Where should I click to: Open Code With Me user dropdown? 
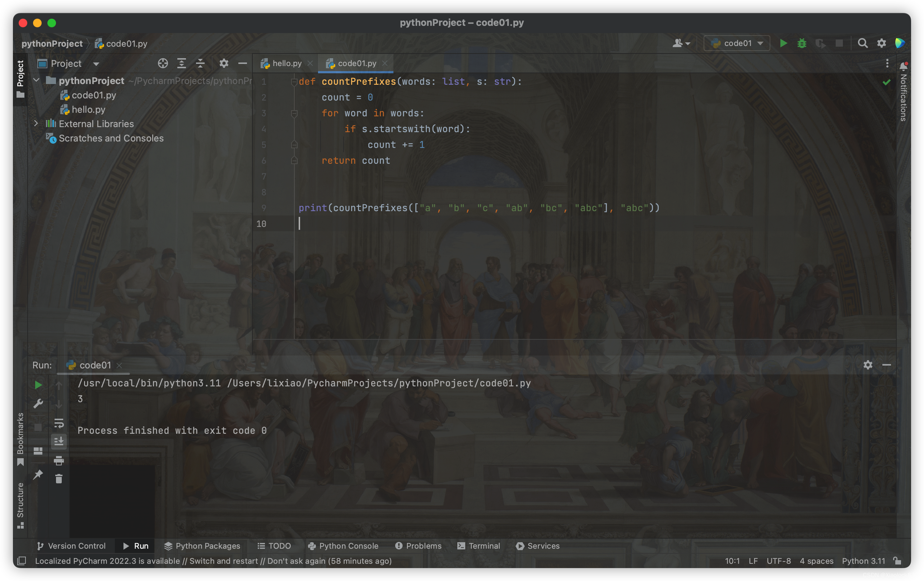pyautogui.click(x=681, y=43)
